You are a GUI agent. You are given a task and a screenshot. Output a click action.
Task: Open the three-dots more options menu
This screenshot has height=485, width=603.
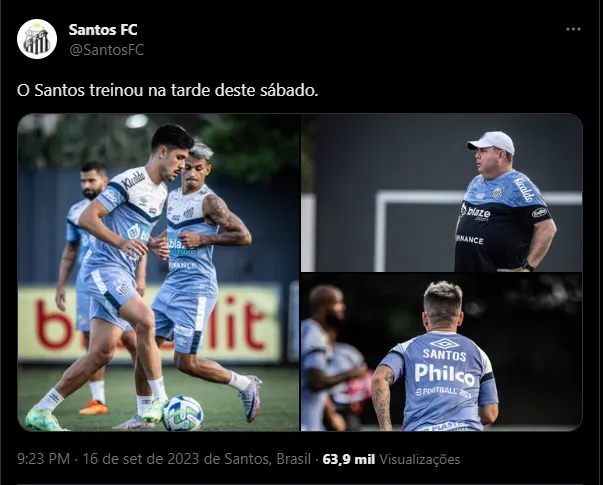click(x=573, y=29)
